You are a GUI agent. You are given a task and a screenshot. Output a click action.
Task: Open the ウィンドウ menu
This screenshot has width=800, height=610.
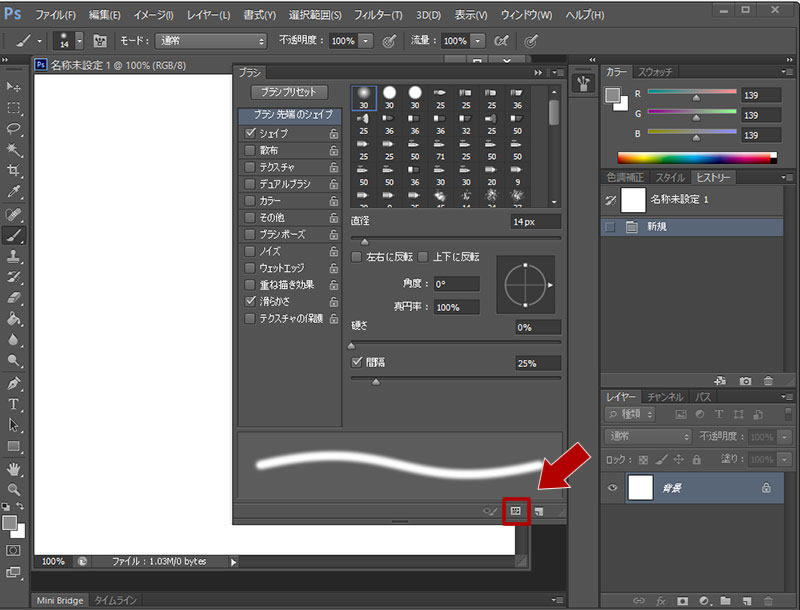526,15
